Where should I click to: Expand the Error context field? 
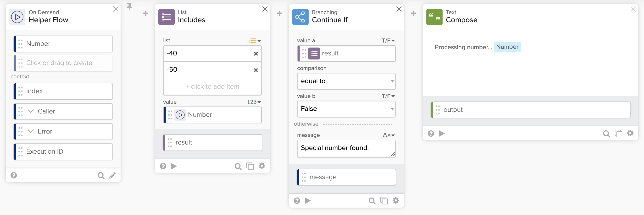(x=31, y=131)
